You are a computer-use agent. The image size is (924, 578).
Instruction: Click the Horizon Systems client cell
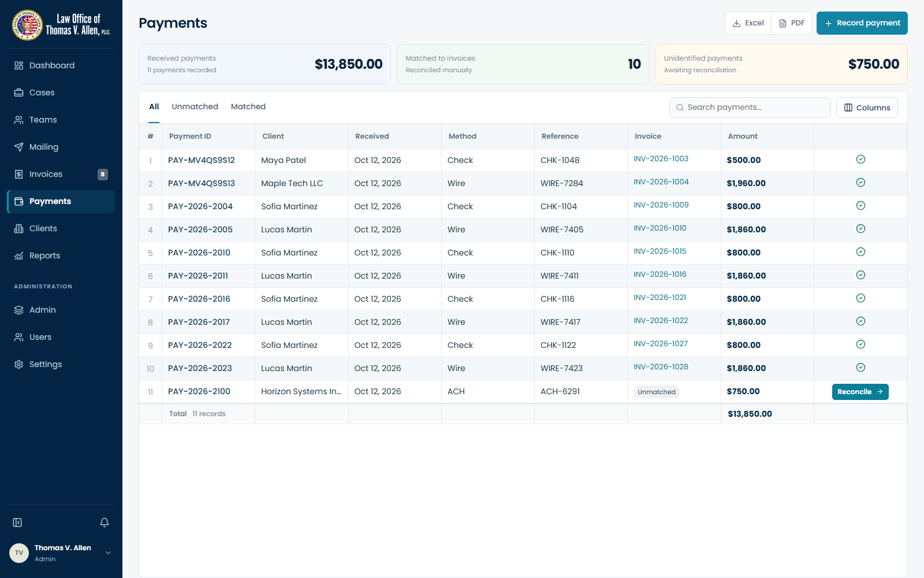tap(301, 391)
